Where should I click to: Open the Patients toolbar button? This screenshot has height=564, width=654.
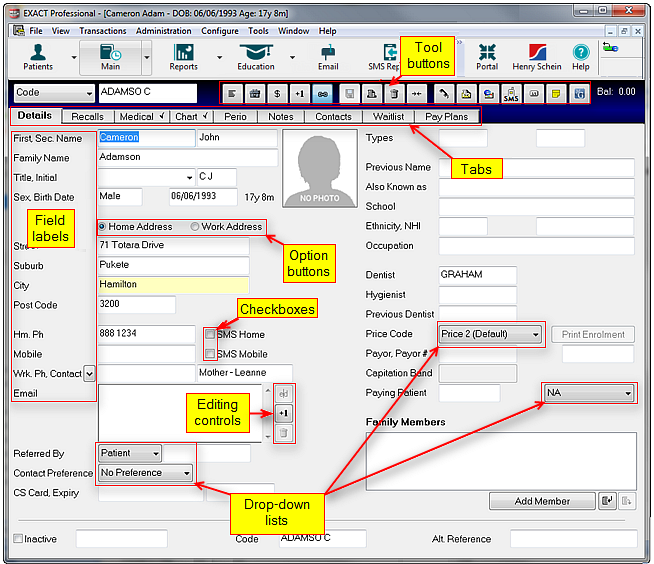pos(38,57)
